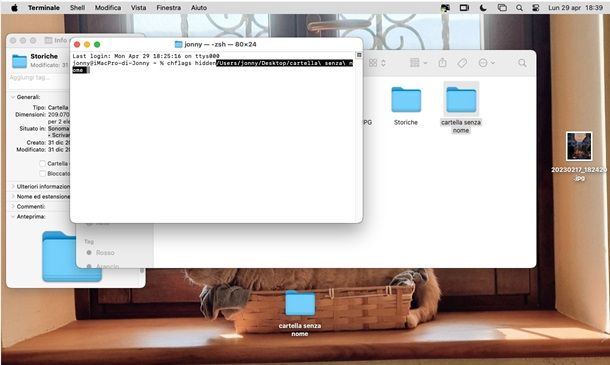This screenshot has width=610, height=365.
Task: Click the Terminal window title folder icon
Action: (179, 44)
